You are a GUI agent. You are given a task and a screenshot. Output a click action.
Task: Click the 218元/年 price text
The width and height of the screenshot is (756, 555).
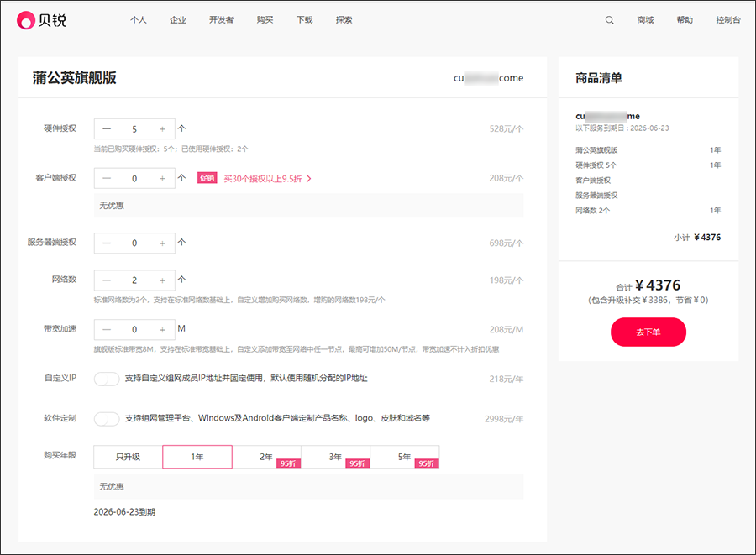coord(507,380)
